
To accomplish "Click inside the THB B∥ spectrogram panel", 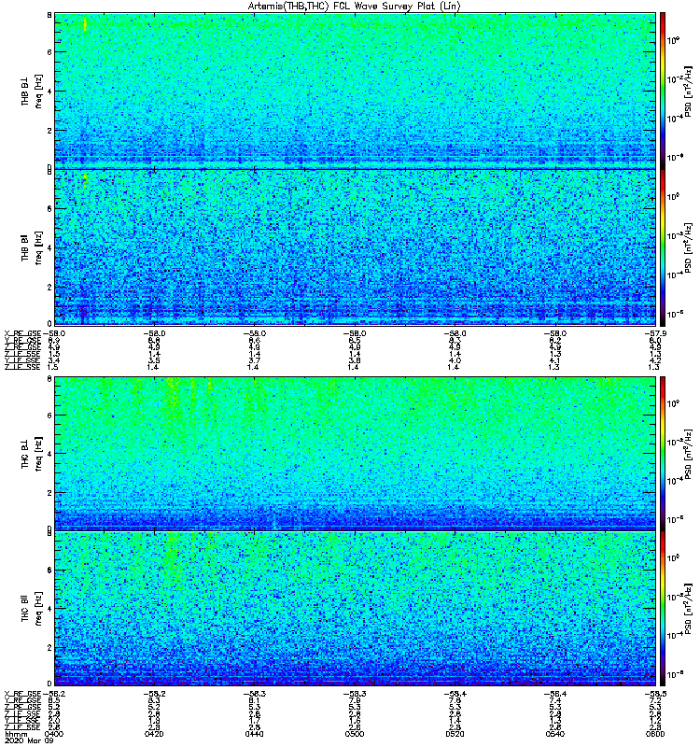I will 355,247.
